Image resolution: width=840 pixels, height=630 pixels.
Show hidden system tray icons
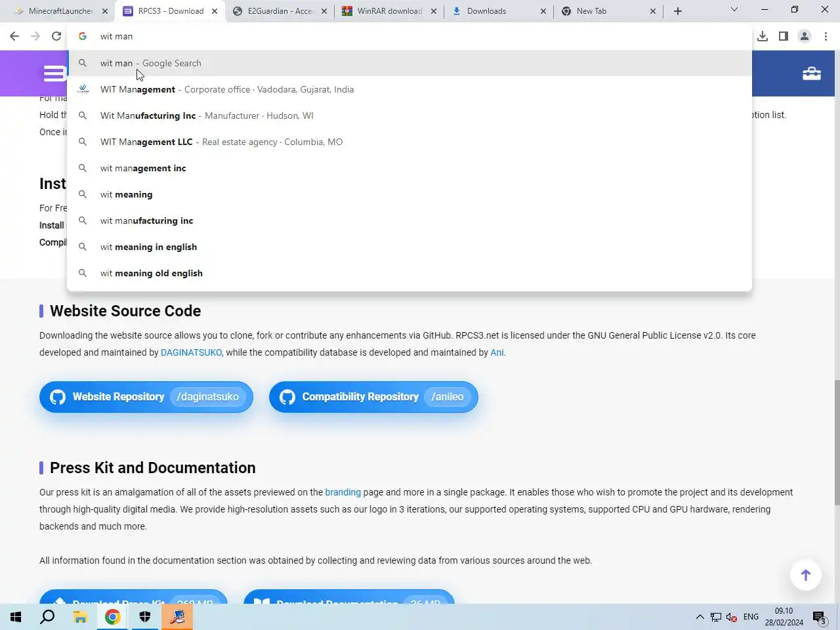pos(700,617)
